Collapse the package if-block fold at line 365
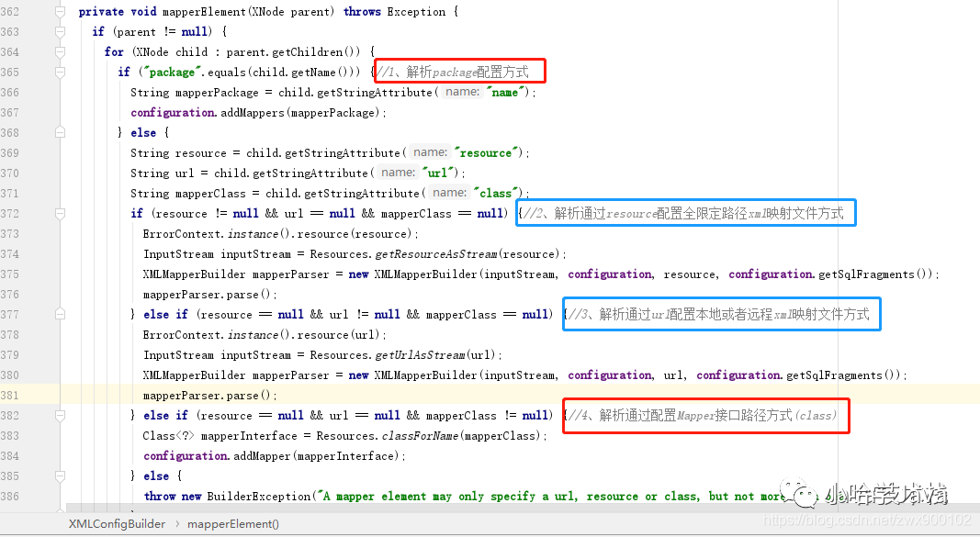 60,73
